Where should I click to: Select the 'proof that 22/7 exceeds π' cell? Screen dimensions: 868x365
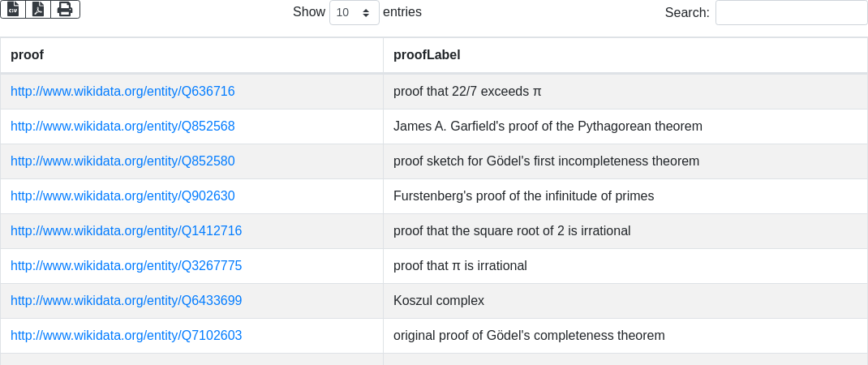click(467, 92)
